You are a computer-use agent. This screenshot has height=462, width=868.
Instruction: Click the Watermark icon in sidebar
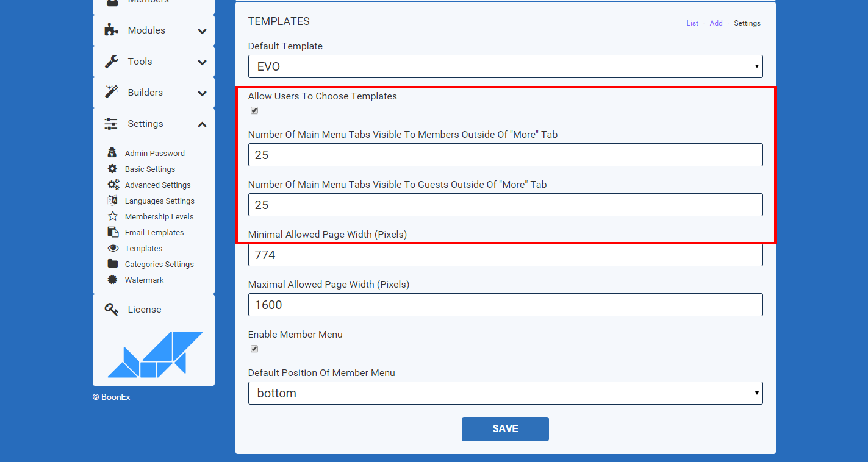click(x=112, y=280)
